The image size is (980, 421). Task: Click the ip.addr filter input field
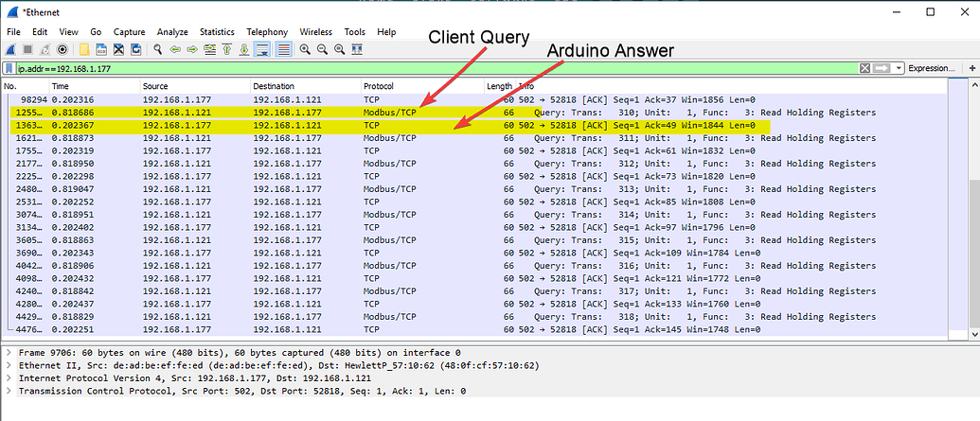[437, 68]
